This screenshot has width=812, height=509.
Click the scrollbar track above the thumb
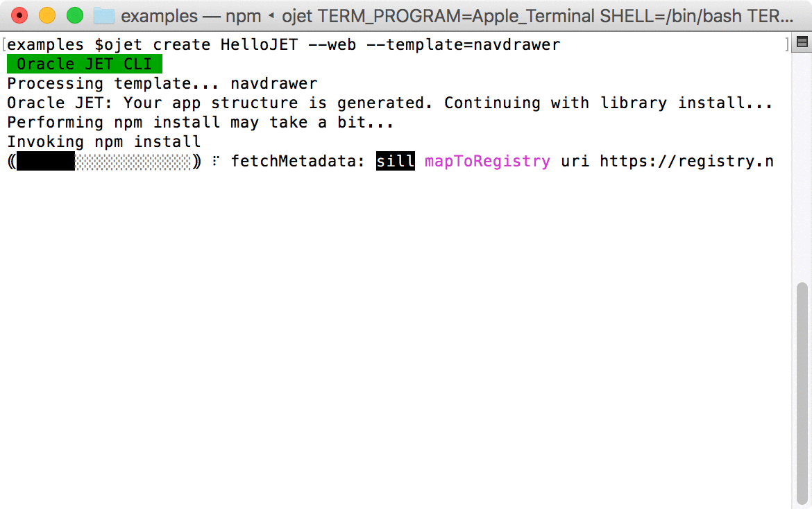pos(802,166)
